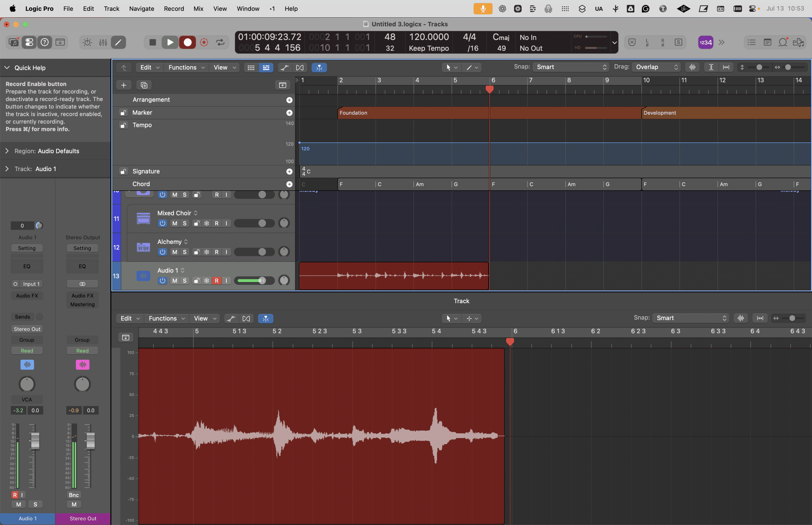Click Audio FX slot on Audio 1 strip
Image resolution: width=812 pixels, height=525 pixels.
(x=27, y=296)
